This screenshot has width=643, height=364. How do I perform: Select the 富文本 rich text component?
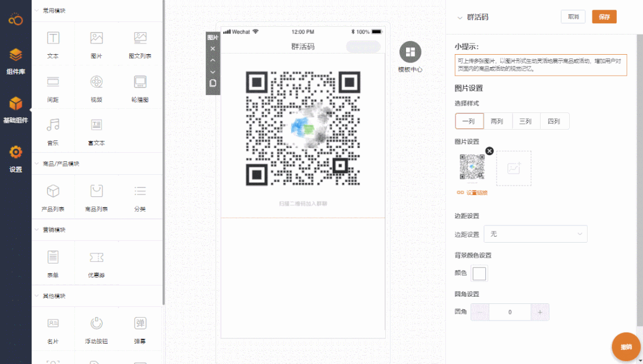[96, 130]
